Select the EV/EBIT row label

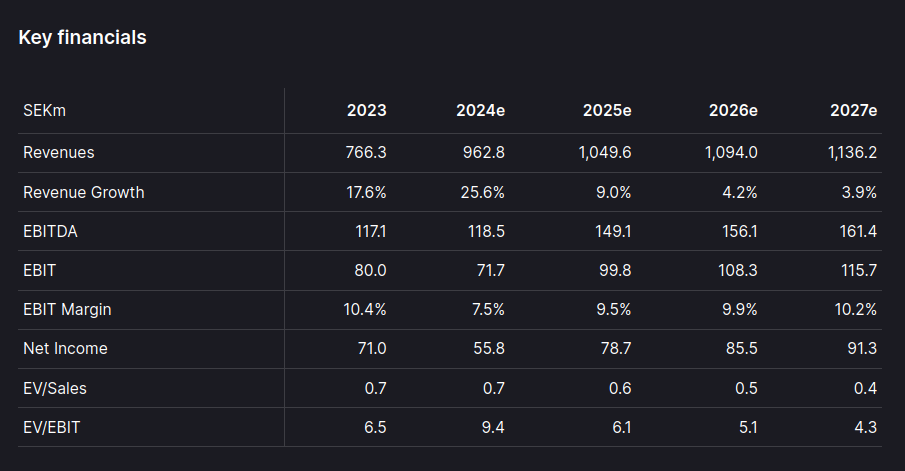point(54,427)
